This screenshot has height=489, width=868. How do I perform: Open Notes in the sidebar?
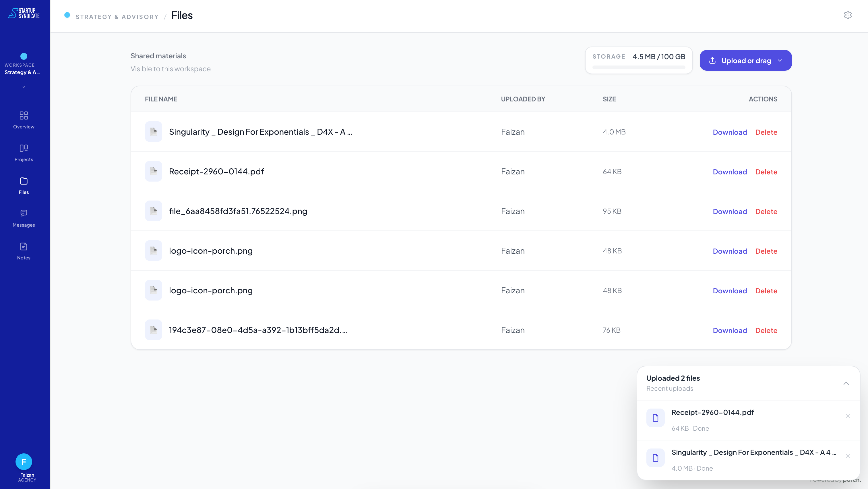tap(24, 251)
